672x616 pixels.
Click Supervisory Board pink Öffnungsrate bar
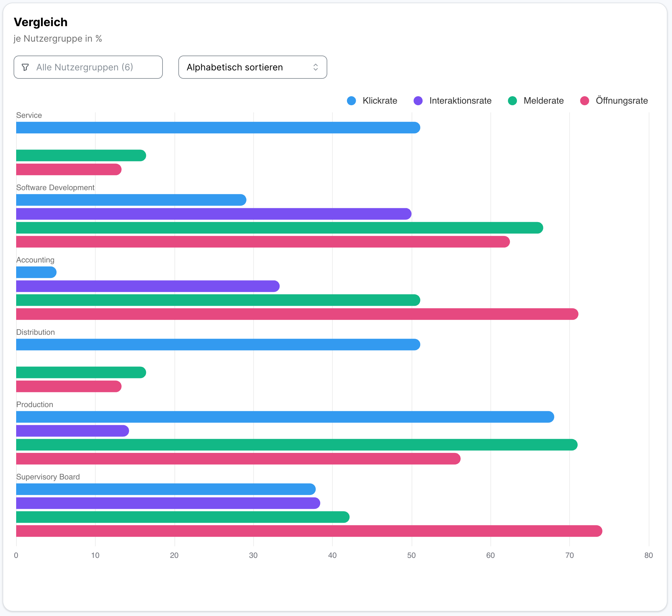[309, 531]
